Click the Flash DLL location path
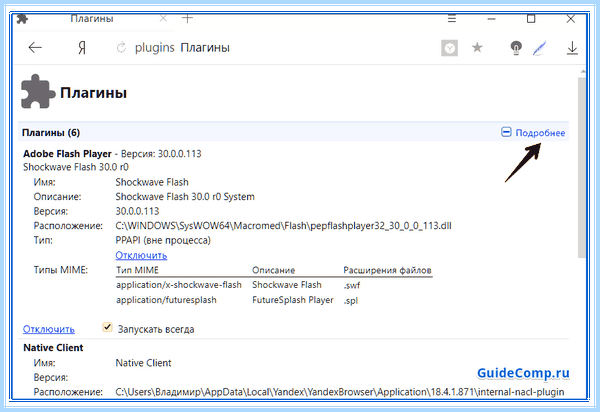This screenshot has width=600, height=412. click(x=283, y=226)
